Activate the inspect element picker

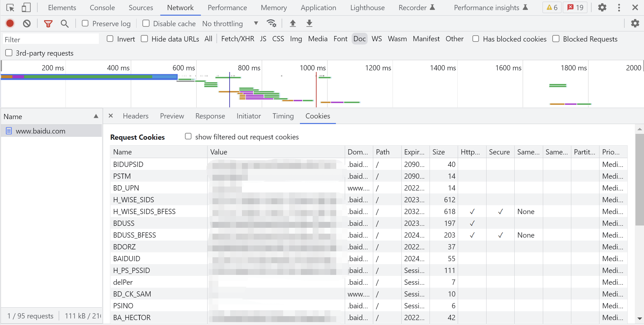click(x=10, y=8)
